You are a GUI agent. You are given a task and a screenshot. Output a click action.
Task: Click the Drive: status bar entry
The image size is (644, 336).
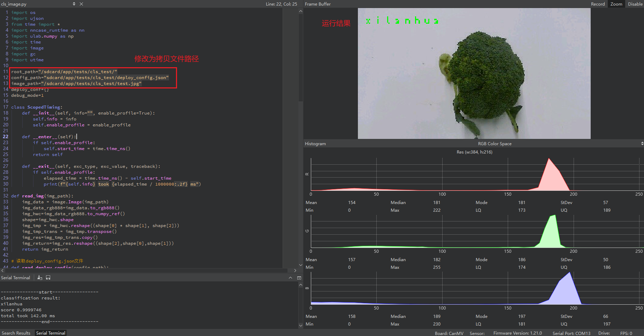[604, 333]
